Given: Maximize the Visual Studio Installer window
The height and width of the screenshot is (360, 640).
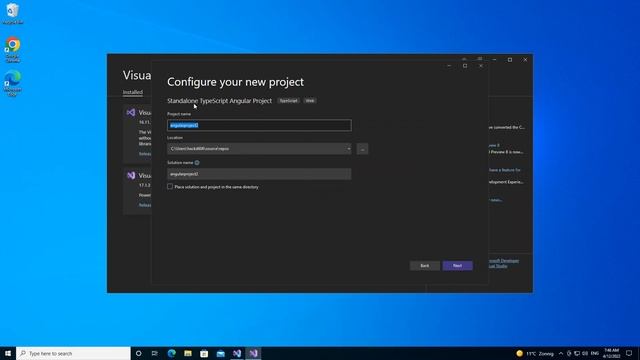Looking at the screenshot, I should click(x=510, y=60).
